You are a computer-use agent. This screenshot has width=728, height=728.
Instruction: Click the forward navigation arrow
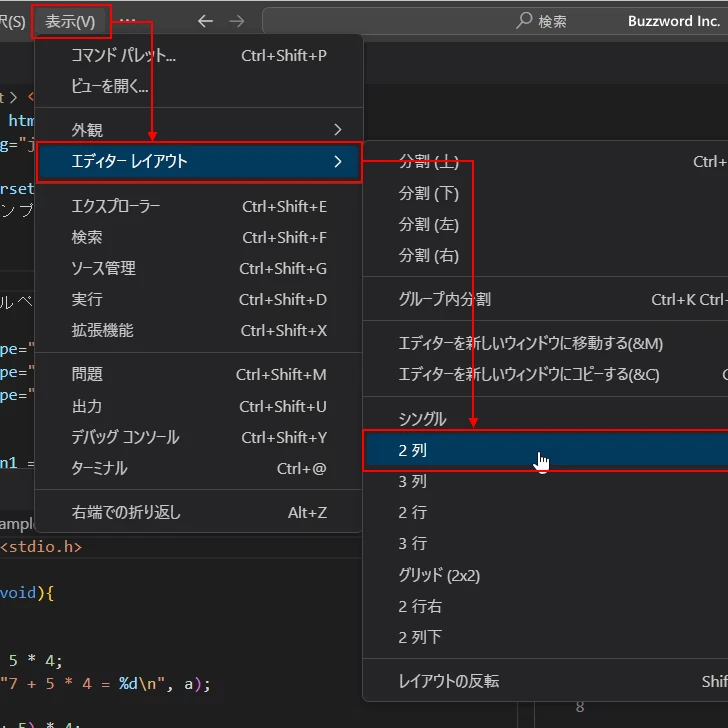pyautogui.click(x=236, y=21)
